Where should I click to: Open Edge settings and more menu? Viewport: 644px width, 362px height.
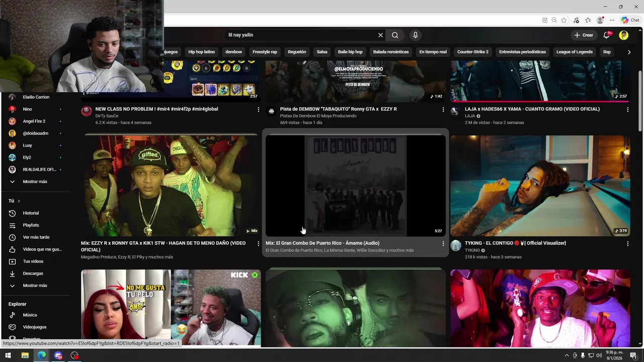(x=612, y=20)
